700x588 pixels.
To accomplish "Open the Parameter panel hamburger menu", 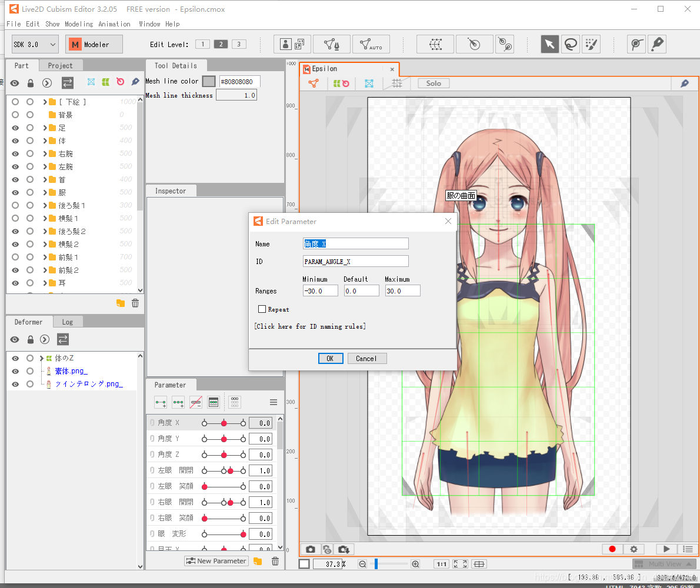I will click(x=274, y=402).
